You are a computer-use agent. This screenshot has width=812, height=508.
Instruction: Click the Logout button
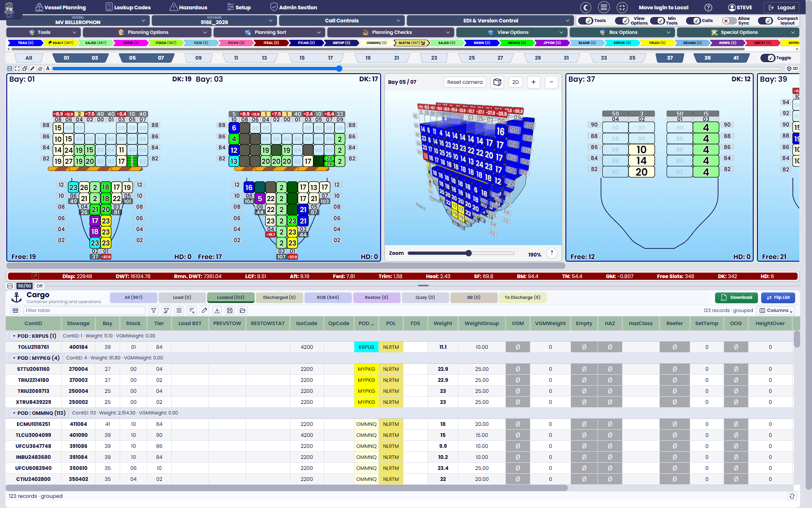click(782, 7)
